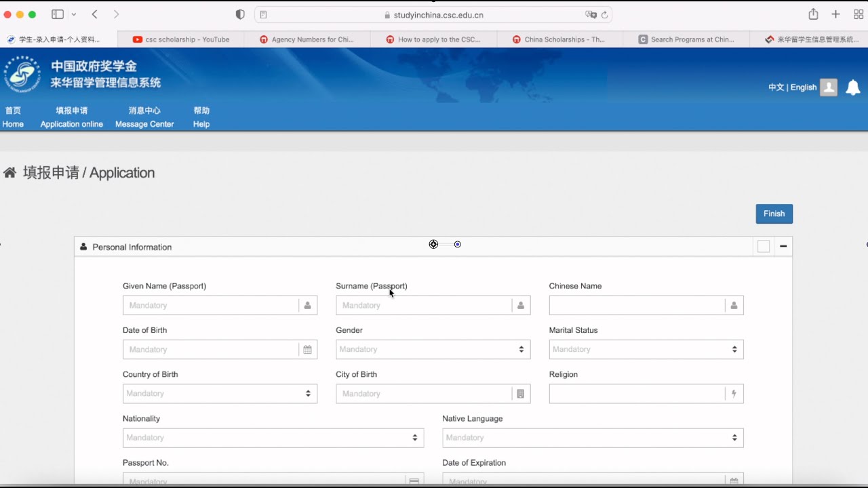Click the Personal Information panel title
The image size is (868, 488).
click(x=132, y=247)
